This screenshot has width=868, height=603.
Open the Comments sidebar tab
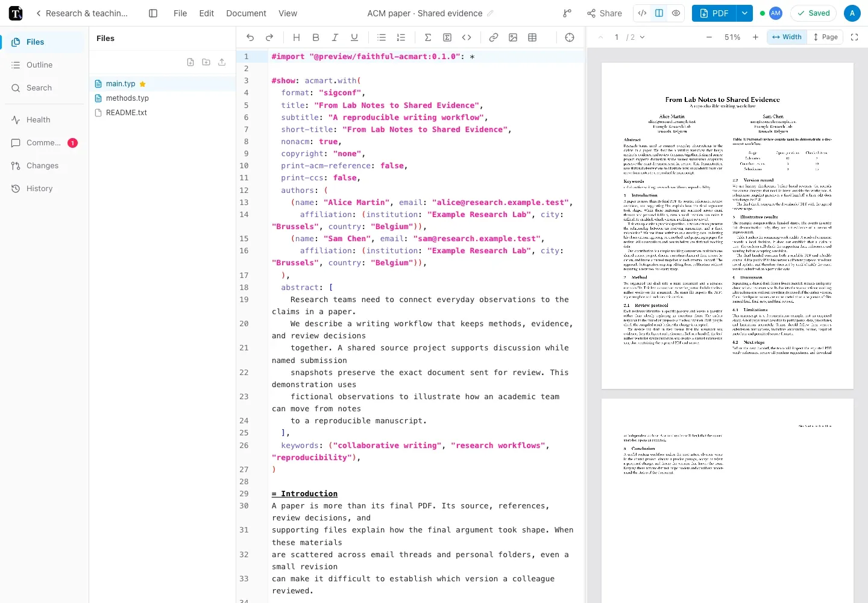tap(45, 142)
